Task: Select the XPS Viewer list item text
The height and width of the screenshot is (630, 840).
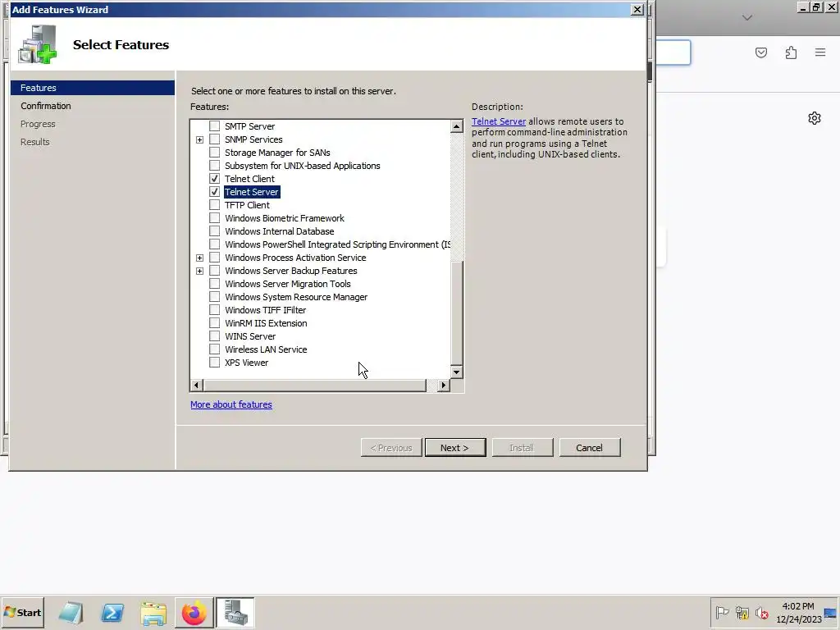Action: tap(246, 363)
